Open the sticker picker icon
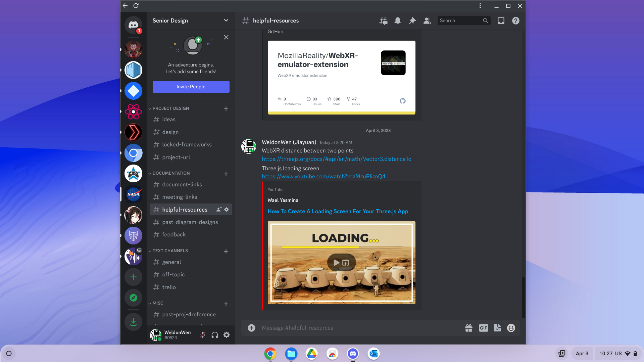This screenshot has height=362, width=644. click(x=497, y=328)
